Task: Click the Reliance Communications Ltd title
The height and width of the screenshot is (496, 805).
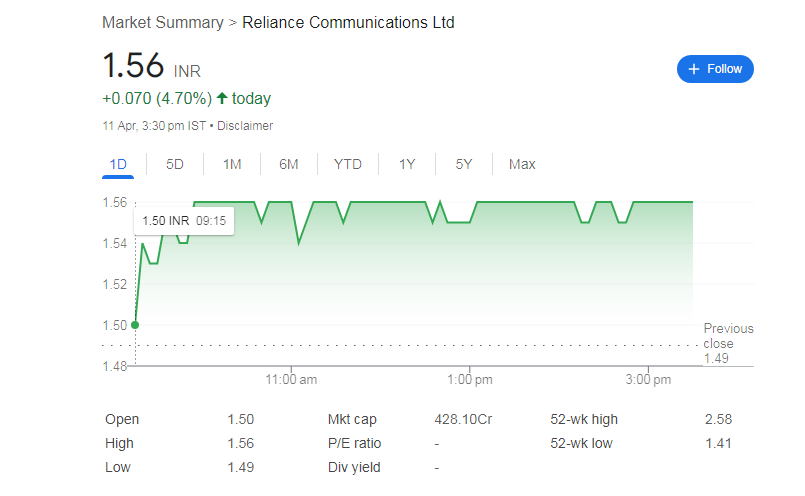Action: click(348, 23)
